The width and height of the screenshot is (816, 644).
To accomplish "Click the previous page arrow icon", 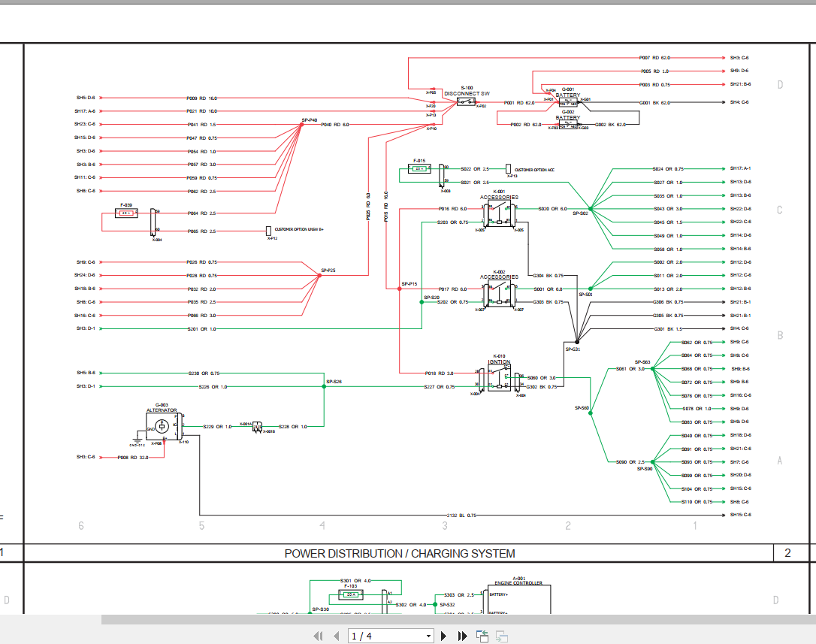I will pos(335,635).
